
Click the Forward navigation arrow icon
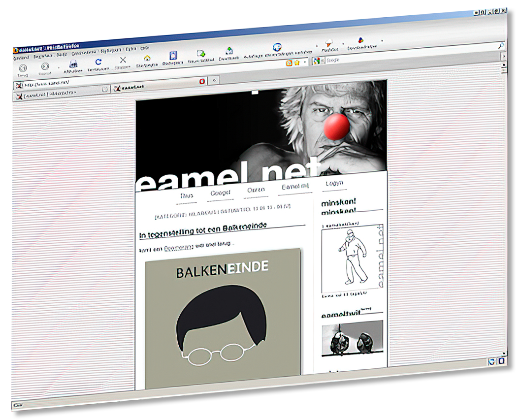coord(45,66)
